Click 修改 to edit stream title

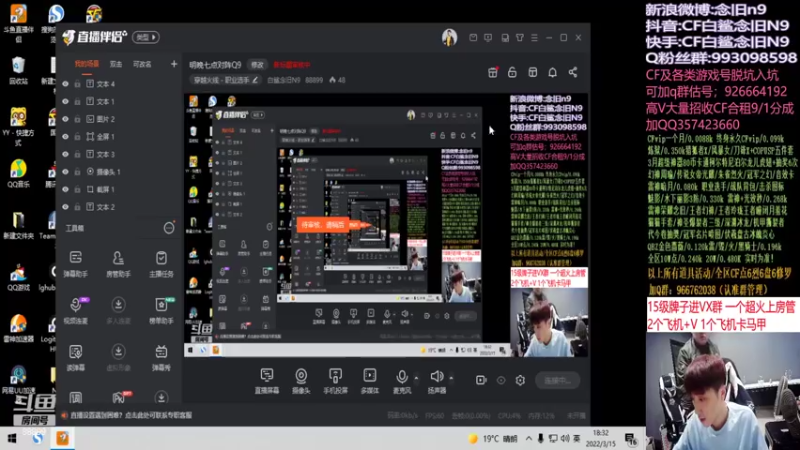[257, 65]
